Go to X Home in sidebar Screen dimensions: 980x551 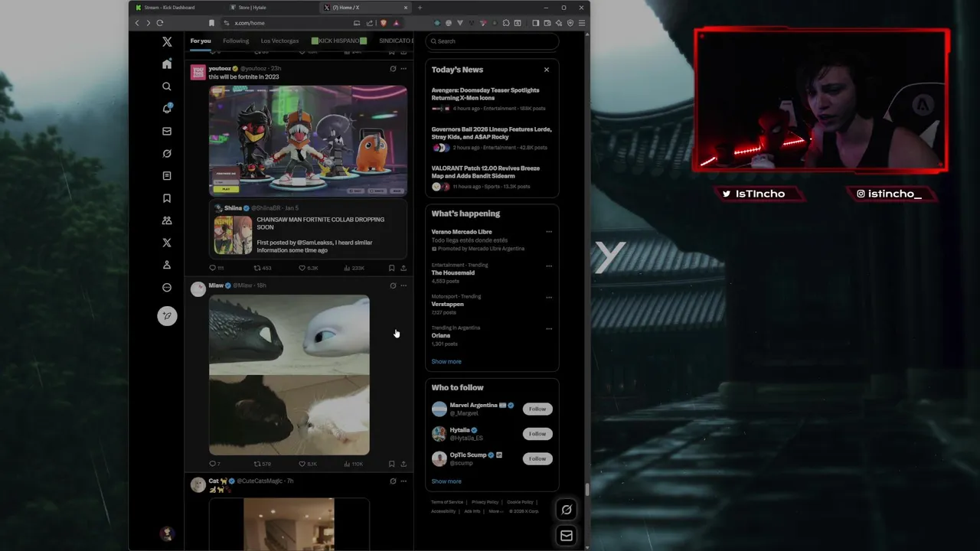(x=167, y=64)
